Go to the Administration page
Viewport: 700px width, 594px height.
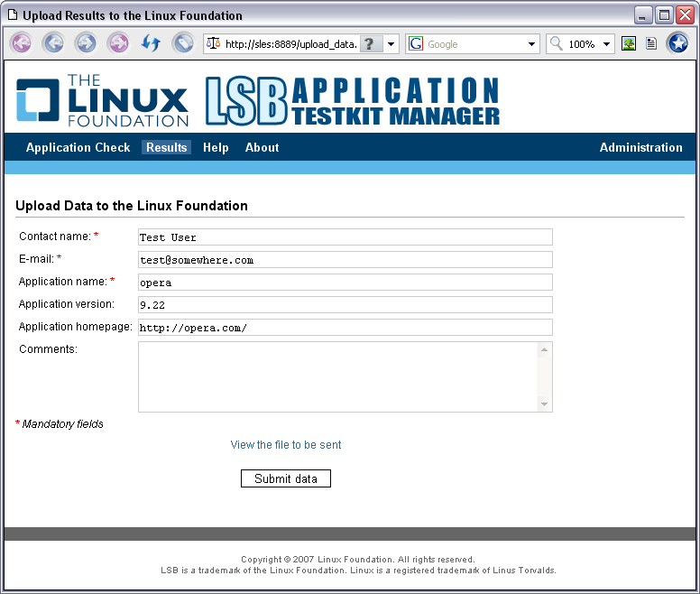(640, 147)
